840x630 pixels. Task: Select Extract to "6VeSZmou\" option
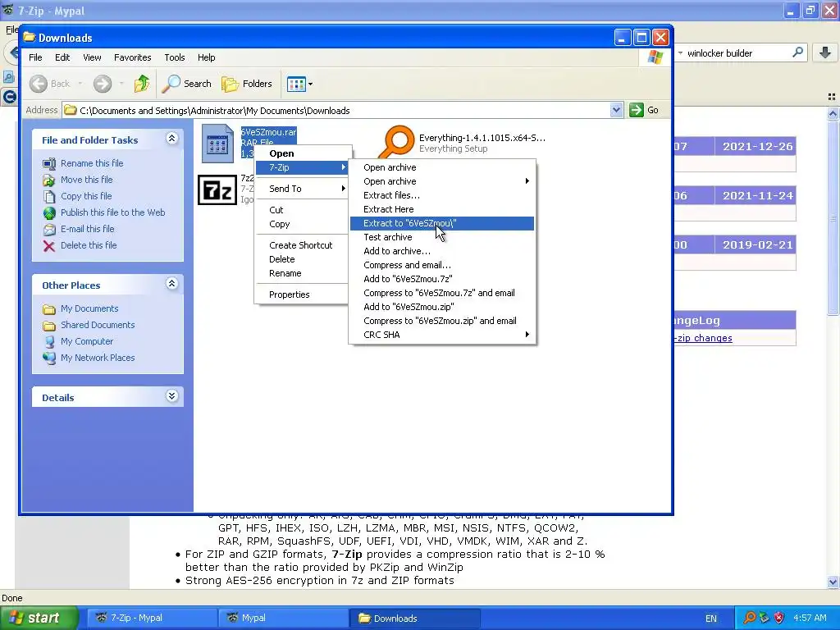tap(442, 223)
